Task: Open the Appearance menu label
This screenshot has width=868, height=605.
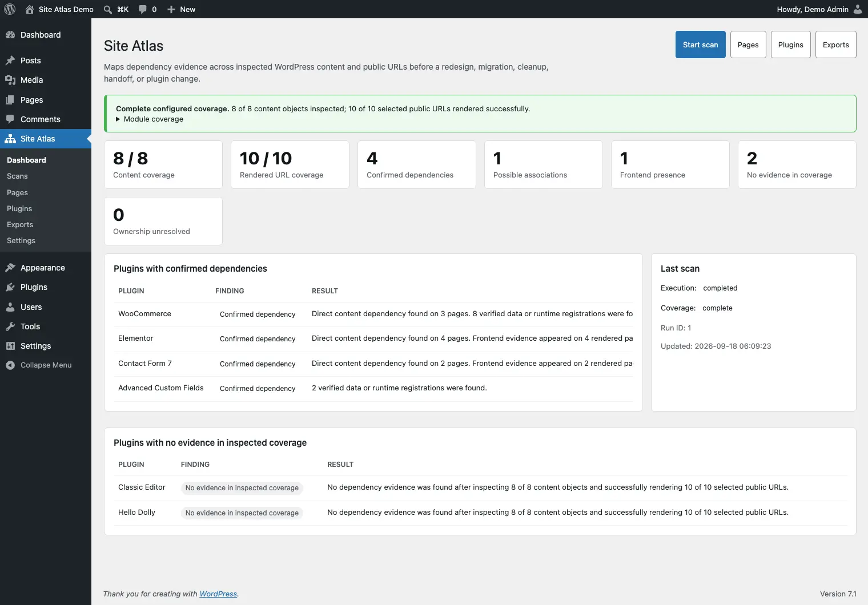Action: click(43, 268)
